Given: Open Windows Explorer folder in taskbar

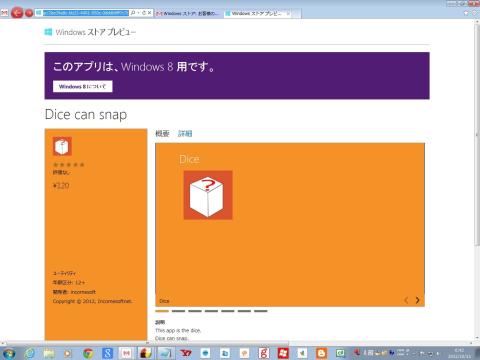Looking at the screenshot, I should point(49,353).
